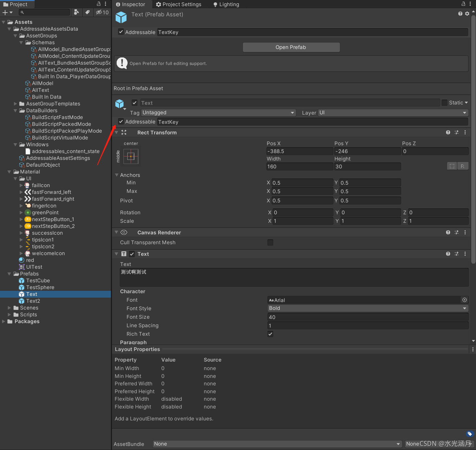This screenshot has width=476, height=450.
Task: Collapse the Rect Transform component
Action: (x=116, y=132)
